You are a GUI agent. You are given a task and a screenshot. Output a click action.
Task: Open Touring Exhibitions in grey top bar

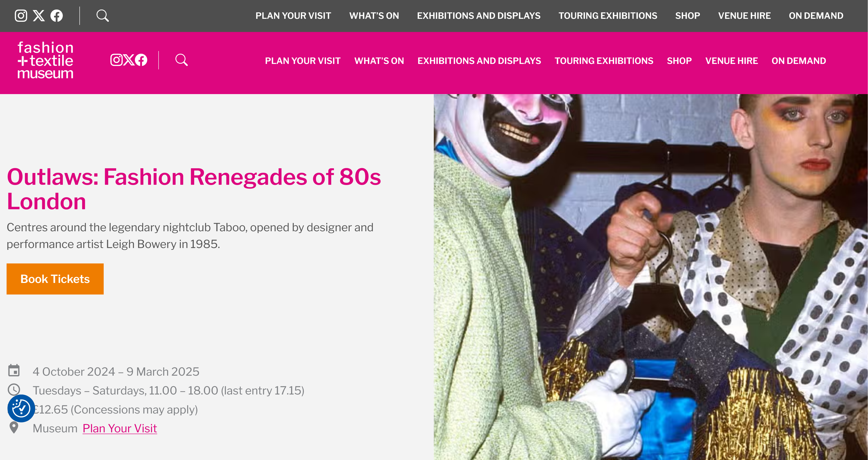pyautogui.click(x=608, y=16)
